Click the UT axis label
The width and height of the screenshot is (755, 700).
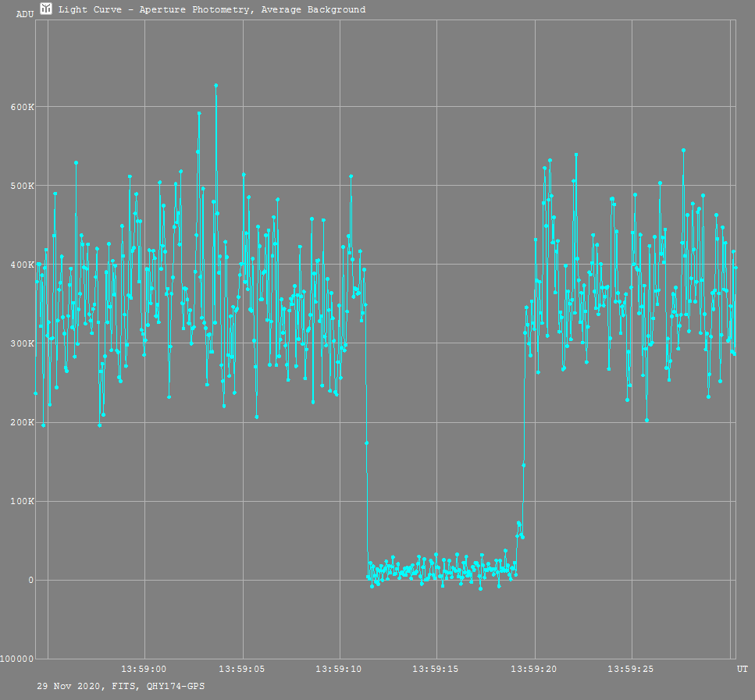click(x=742, y=669)
